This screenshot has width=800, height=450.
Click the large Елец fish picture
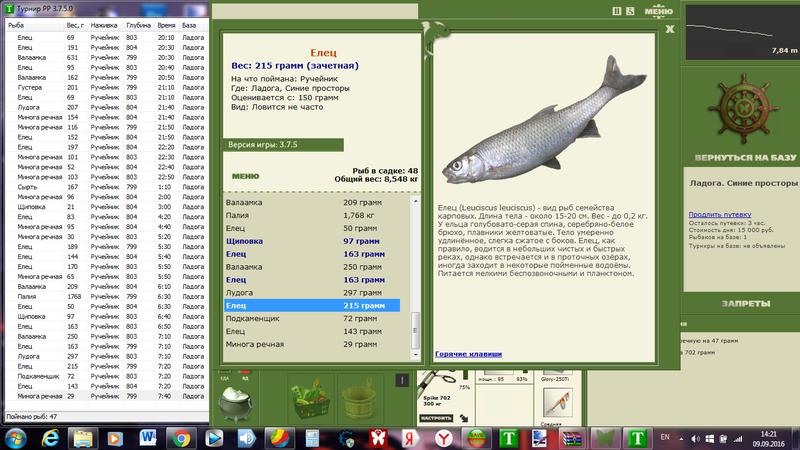(x=544, y=120)
